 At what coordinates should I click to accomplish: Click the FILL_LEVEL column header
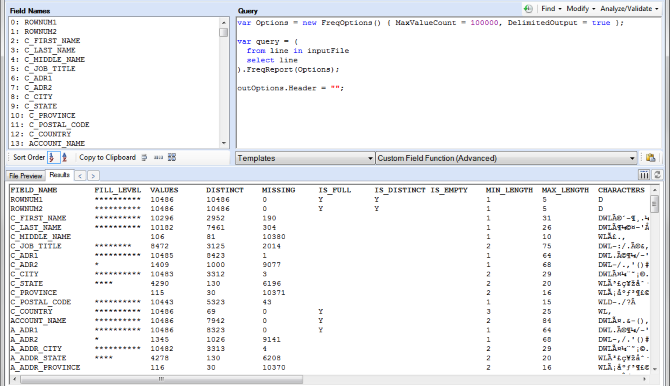[118, 190]
